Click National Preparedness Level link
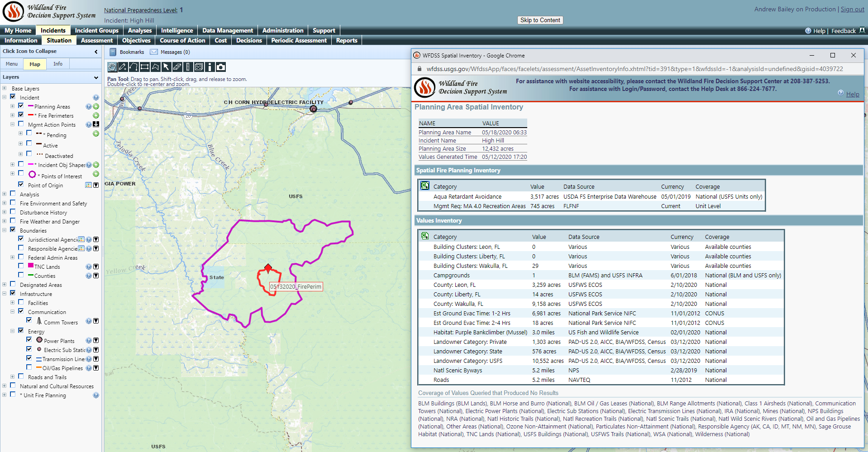868x452 pixels. coord(141,10)
